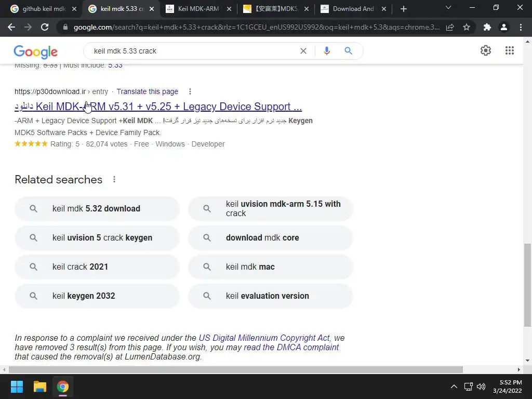
Task: Show hidden system tray icons
Action: (x=454, y=387)
